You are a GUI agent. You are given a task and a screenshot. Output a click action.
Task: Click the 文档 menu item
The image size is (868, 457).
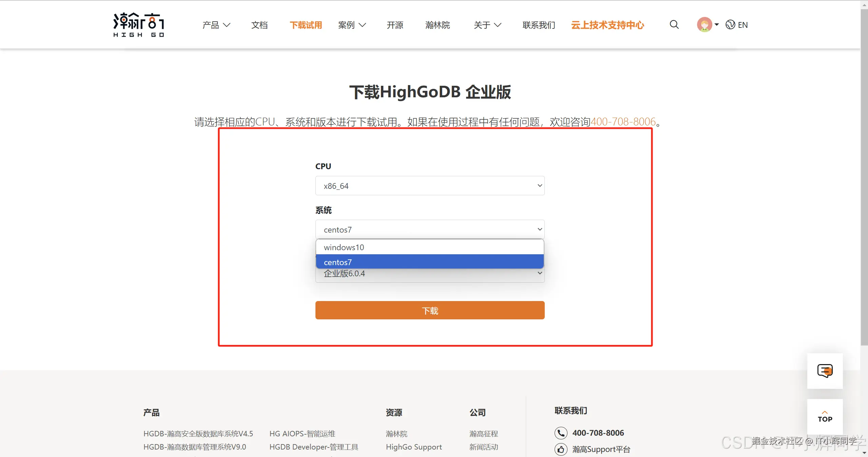(259, 25)
